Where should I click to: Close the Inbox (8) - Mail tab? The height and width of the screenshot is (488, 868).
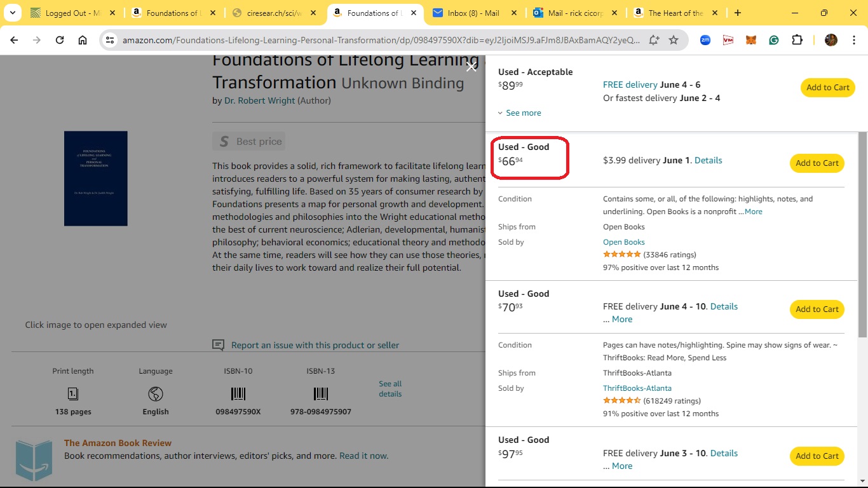coord(514,13)
